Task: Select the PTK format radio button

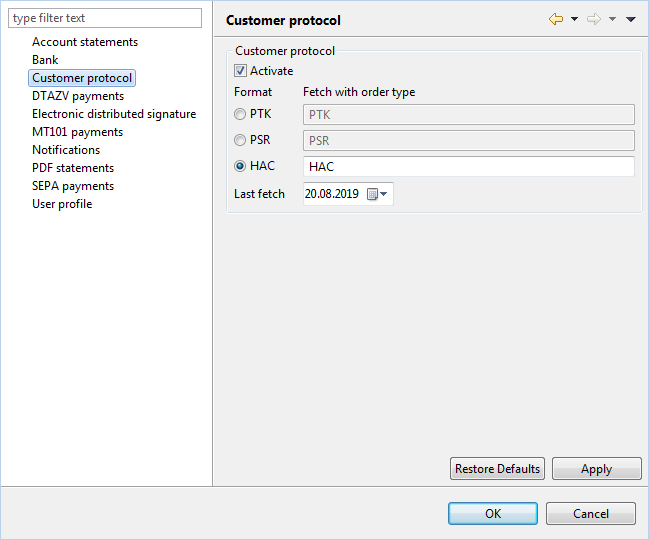Action: pyautogui.click(x=240, y=114)
